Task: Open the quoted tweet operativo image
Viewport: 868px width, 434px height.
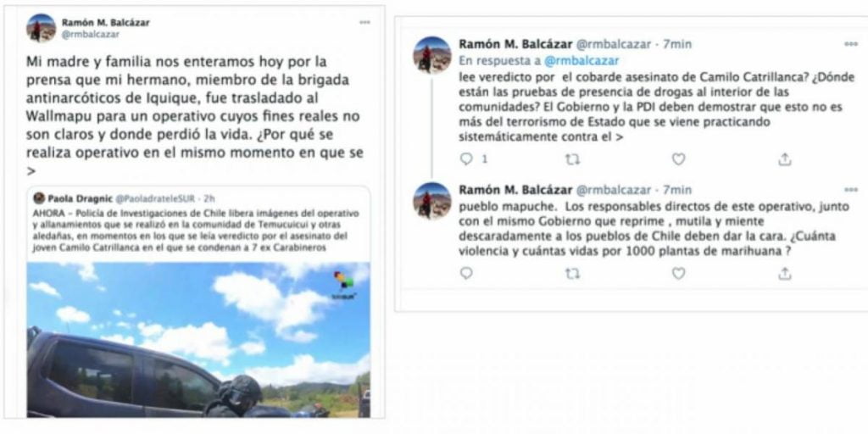Action: point(198,339)
